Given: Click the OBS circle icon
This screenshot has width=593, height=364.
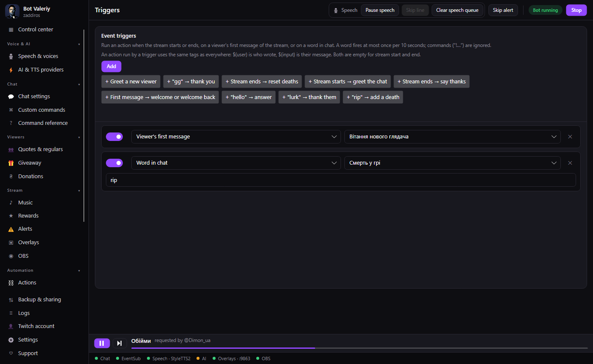Looking at the screenshot, I should pos(11,256).
